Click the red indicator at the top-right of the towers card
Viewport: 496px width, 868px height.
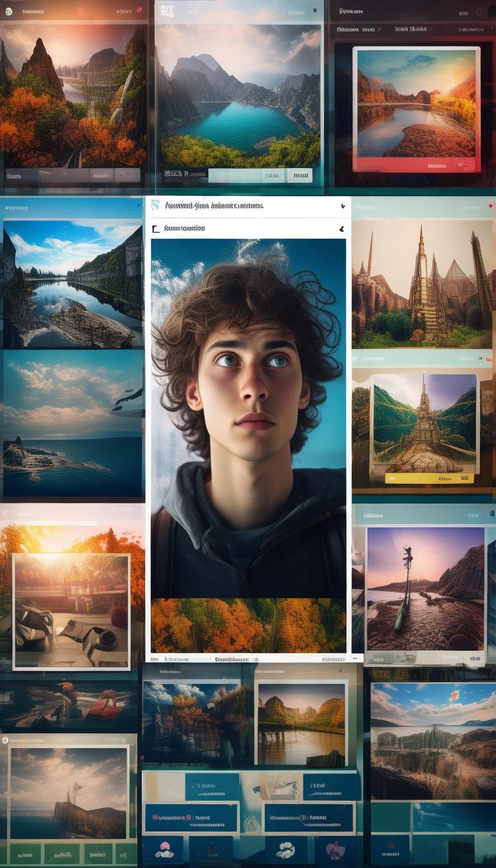coord(490,207)
